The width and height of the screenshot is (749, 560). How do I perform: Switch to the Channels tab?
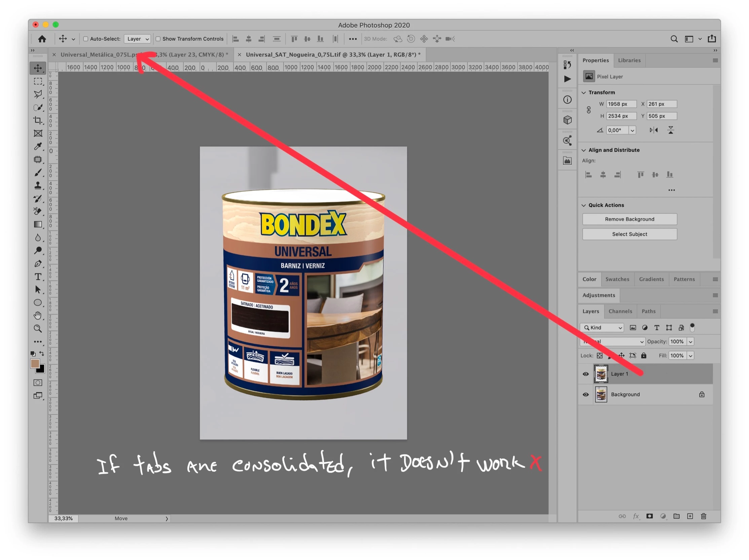coord(620,311)
